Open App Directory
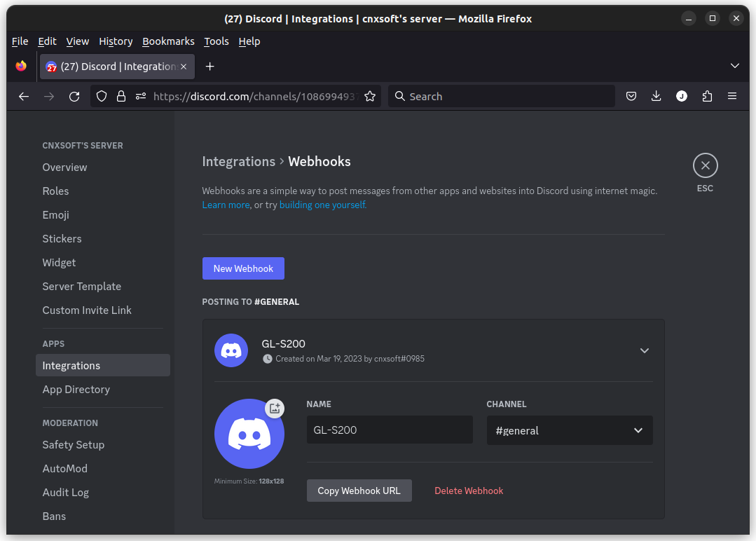Screen dimensions: 756x541 click(x=76, y=390)
